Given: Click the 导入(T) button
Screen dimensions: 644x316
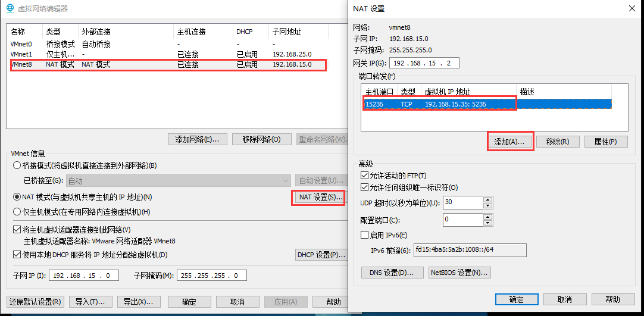Looking at the screenshot, I should 90,302.
